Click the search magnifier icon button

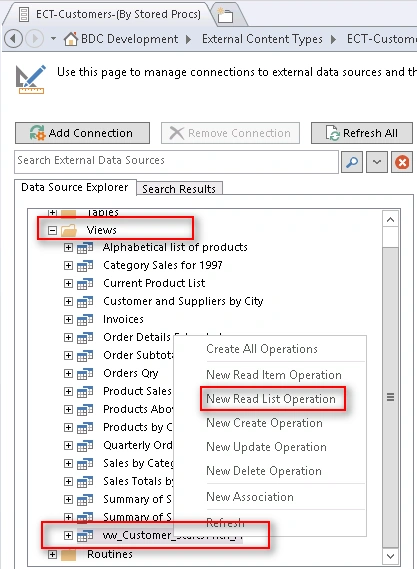(x=352, y=162)
